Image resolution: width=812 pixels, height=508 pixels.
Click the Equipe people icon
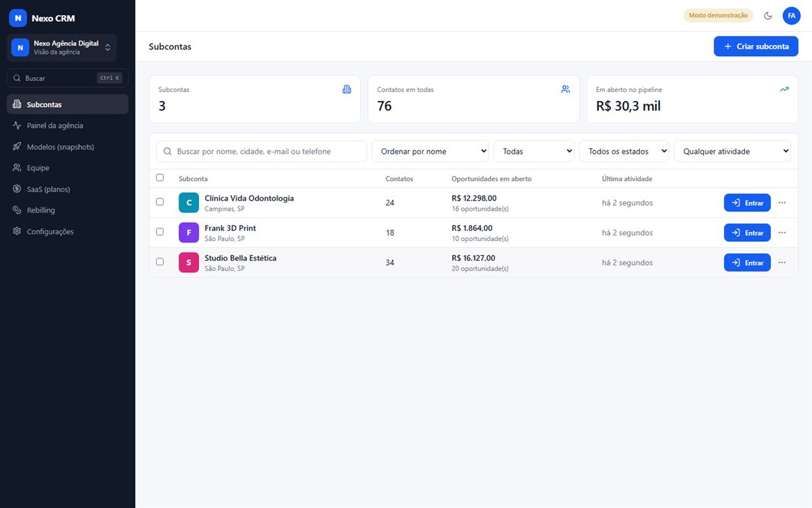[x=17, y=168]
